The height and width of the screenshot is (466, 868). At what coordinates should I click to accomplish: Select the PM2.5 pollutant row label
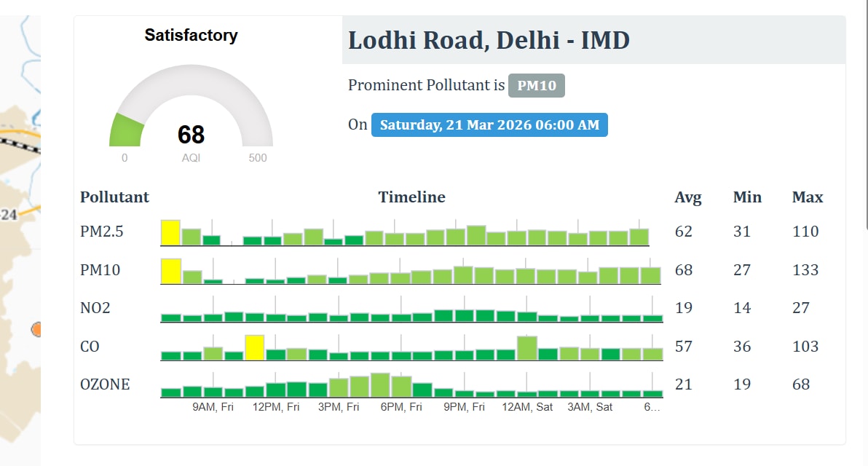pos(102,232)
